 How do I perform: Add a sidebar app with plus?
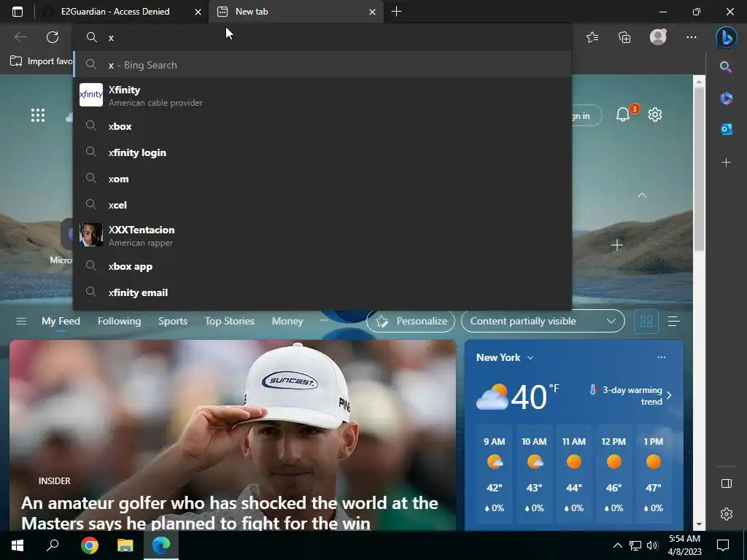pos(726,163)
